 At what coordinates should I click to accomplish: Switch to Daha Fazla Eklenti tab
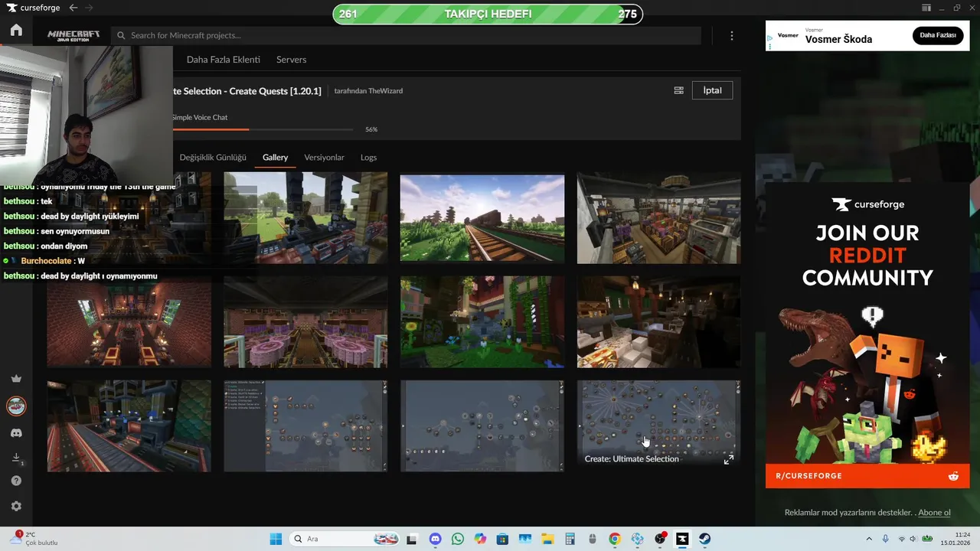pyautogui.click(x=224, y=59)
